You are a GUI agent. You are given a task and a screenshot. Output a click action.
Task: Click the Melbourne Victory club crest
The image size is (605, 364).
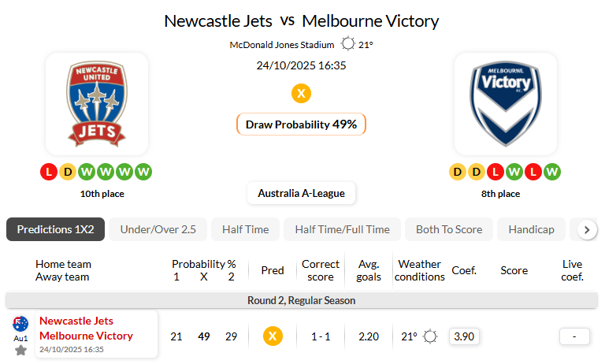point(505,104)
